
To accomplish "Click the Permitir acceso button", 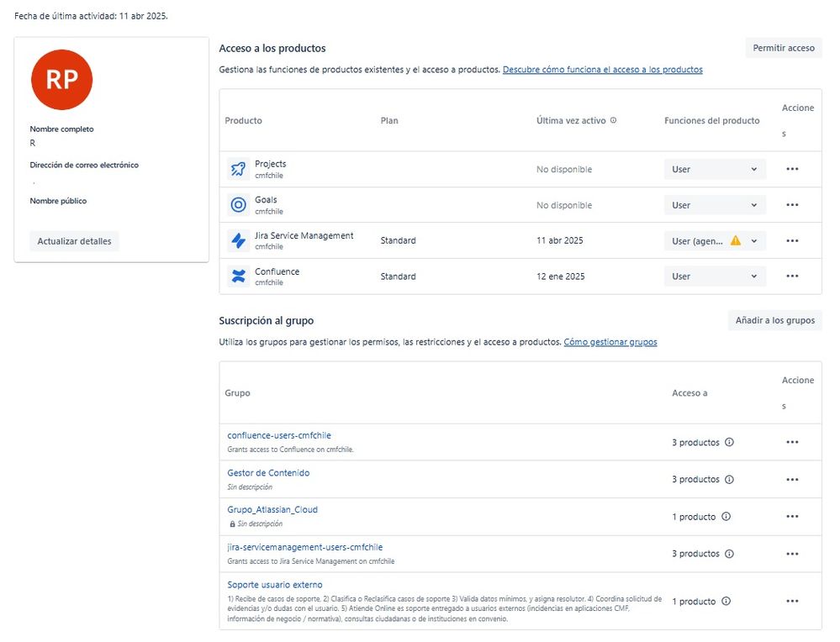I will pos(784,48).
